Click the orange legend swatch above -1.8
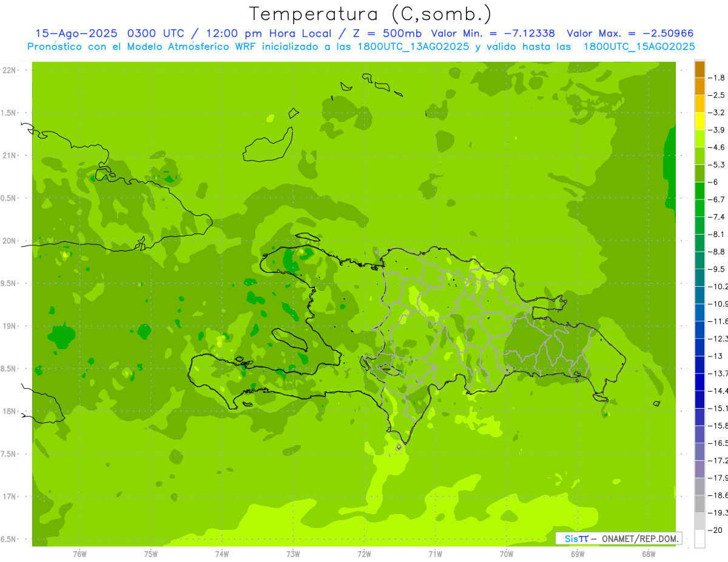Viewport: 728px width, 562px height. [699, 70]
